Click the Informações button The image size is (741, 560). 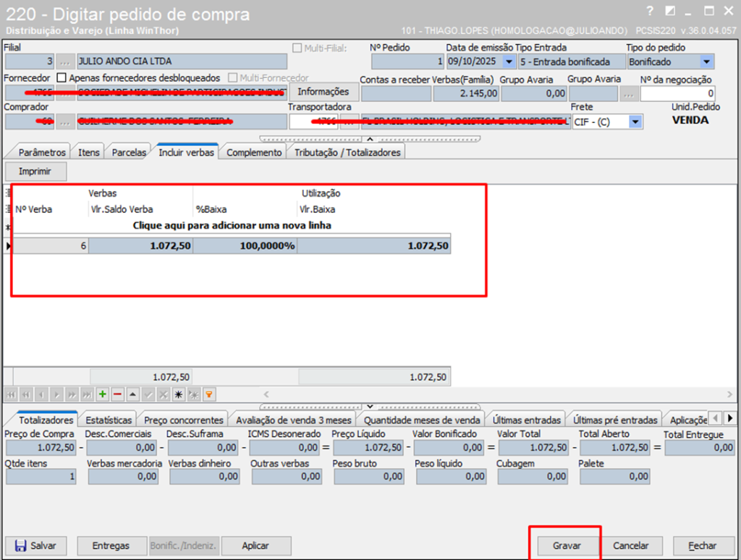point(323,92)
